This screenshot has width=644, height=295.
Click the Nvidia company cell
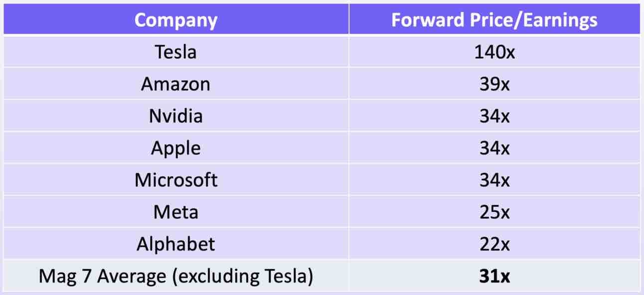click(x=176, y=116)
